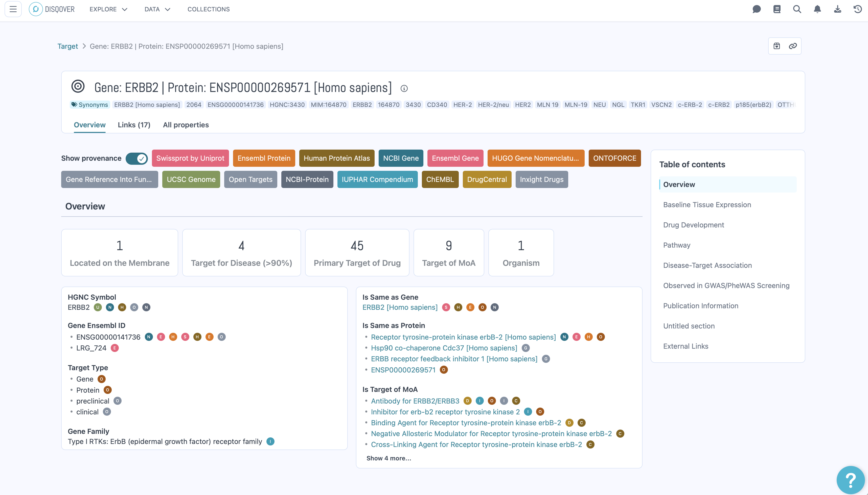
Task: Switch to the Links (17) tab
Action: click(134, 125)
